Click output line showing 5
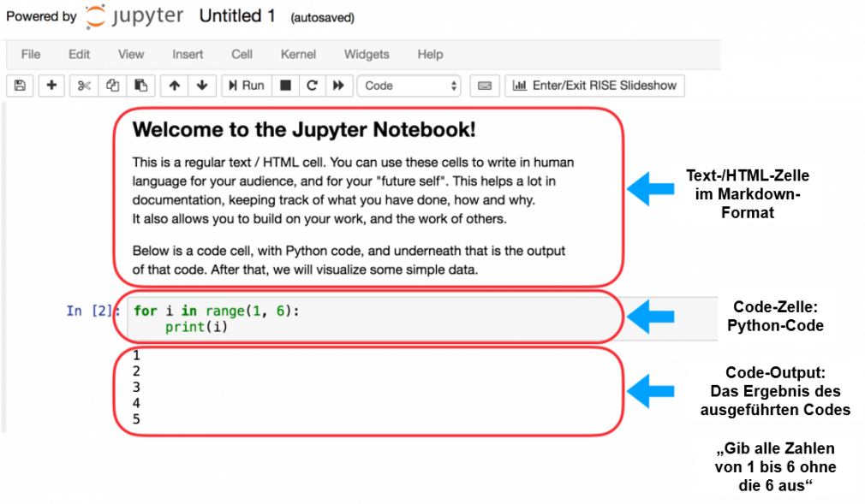 point(136,419)
